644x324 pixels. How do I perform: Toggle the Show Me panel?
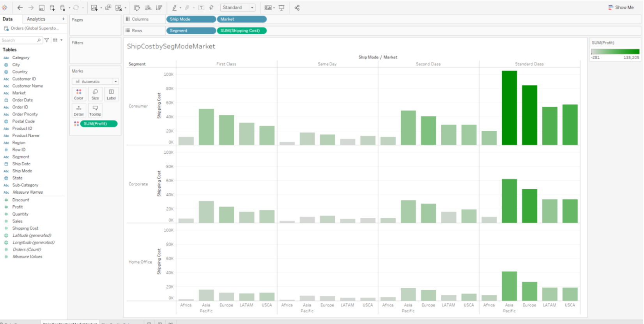621,7
